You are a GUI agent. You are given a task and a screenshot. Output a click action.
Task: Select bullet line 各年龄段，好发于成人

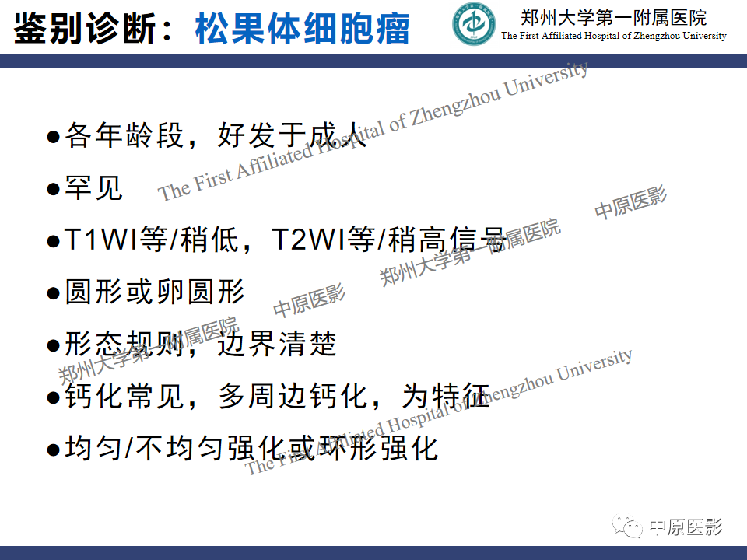207,135
